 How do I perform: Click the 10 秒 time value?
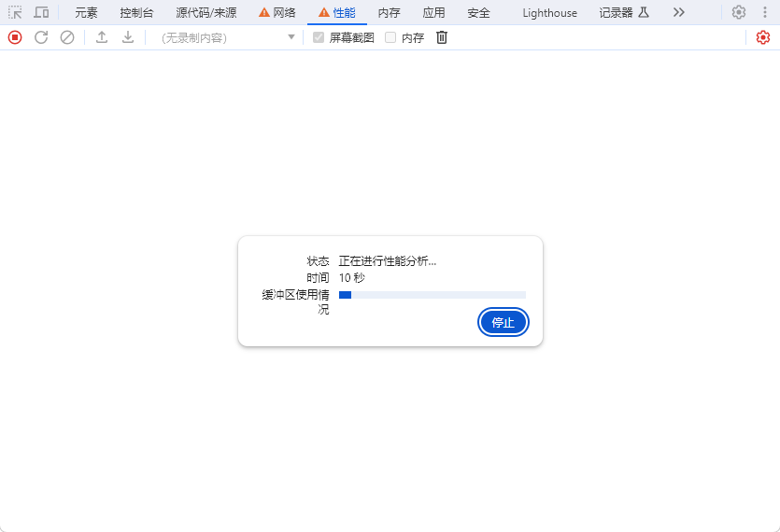[x=351, y=277]
